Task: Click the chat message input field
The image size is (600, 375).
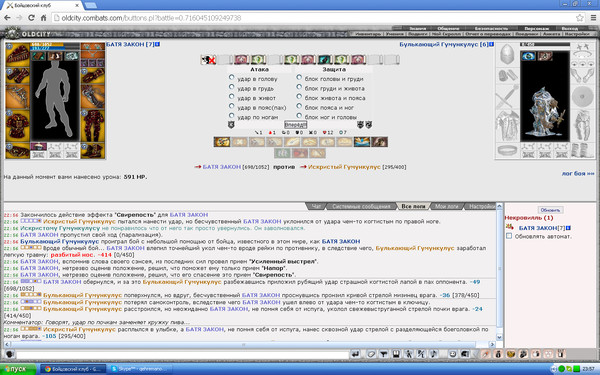Action: 182,355
